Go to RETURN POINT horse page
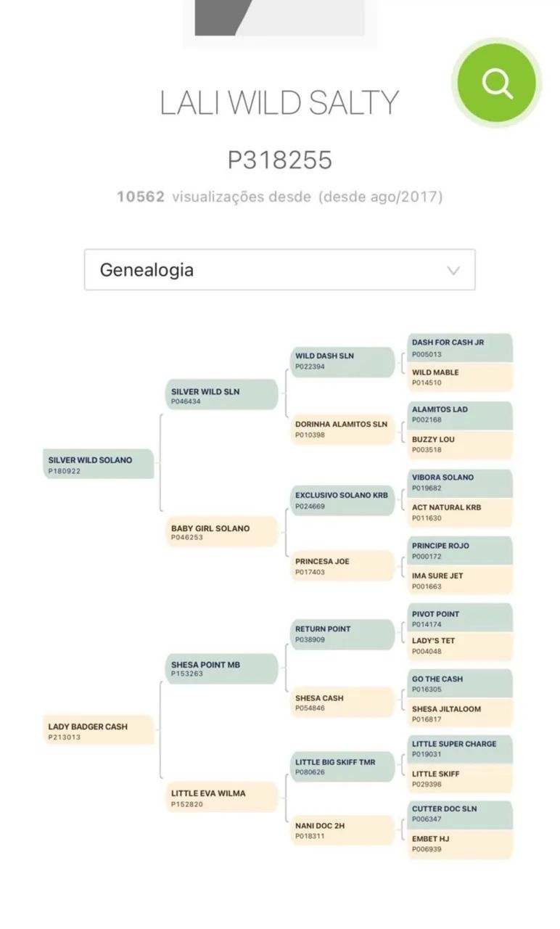The image size is (560, 929). tap(343, 634)
